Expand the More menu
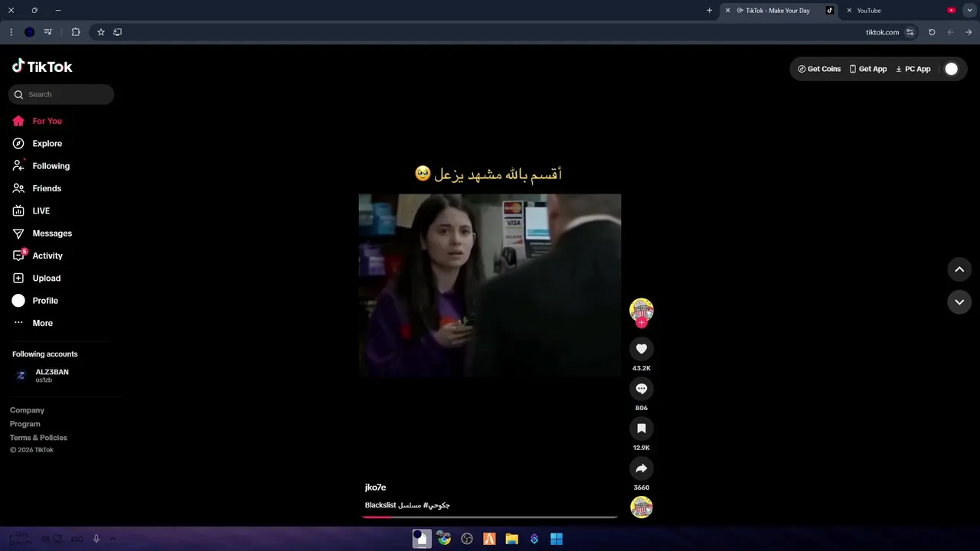Image resolution: width=980 pixels, height=551 pixels. click(x=32, y=323)
